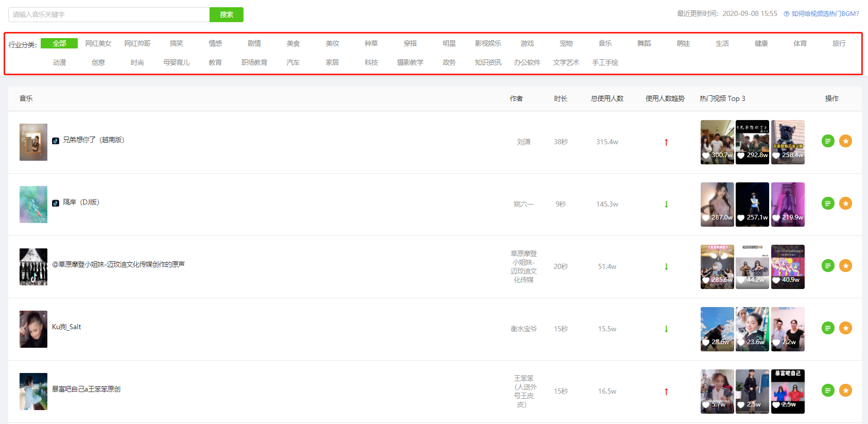Click green details icon for Ku狗_Salt row
This screenshot has height=424, width=868.
[x=828, y=328]
